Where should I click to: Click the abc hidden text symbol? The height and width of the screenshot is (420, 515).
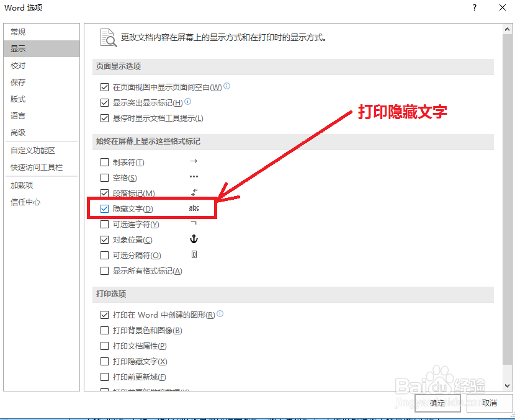[194, 208]
